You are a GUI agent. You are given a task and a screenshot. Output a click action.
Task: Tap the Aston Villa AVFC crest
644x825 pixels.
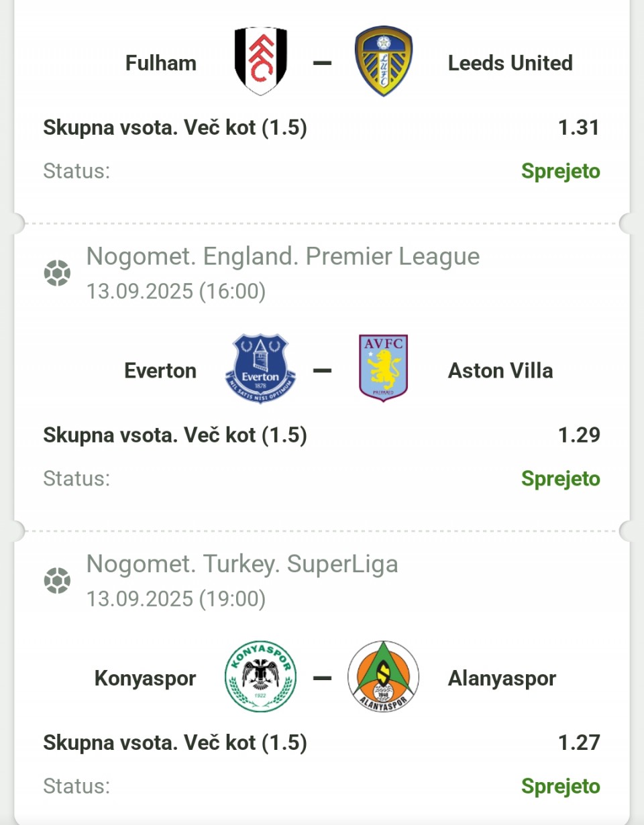pyautogui.click(x=383, y=368)
